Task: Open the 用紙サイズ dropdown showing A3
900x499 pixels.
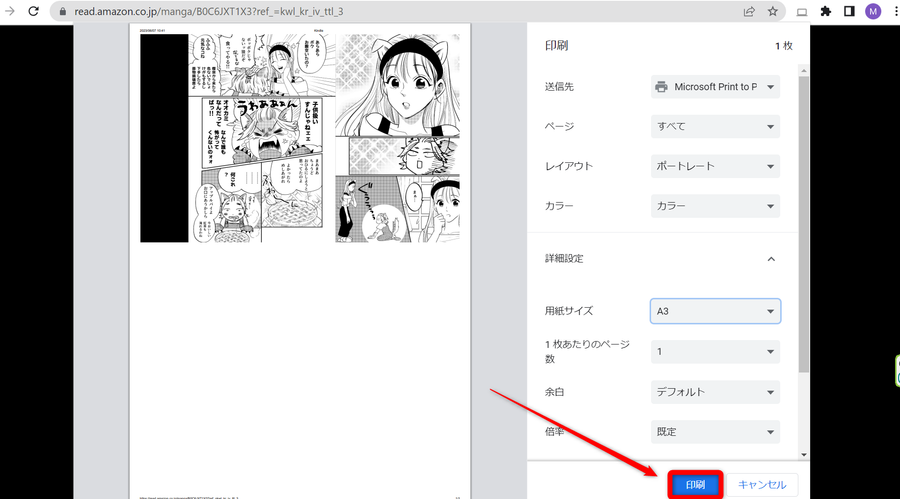Action: click(715, 311)
